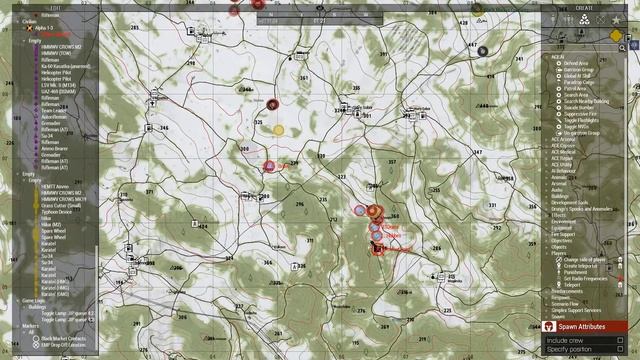Select the yellow diamond Empty side icon
This screenshot has width=640, height=360.
pos(616,36)
